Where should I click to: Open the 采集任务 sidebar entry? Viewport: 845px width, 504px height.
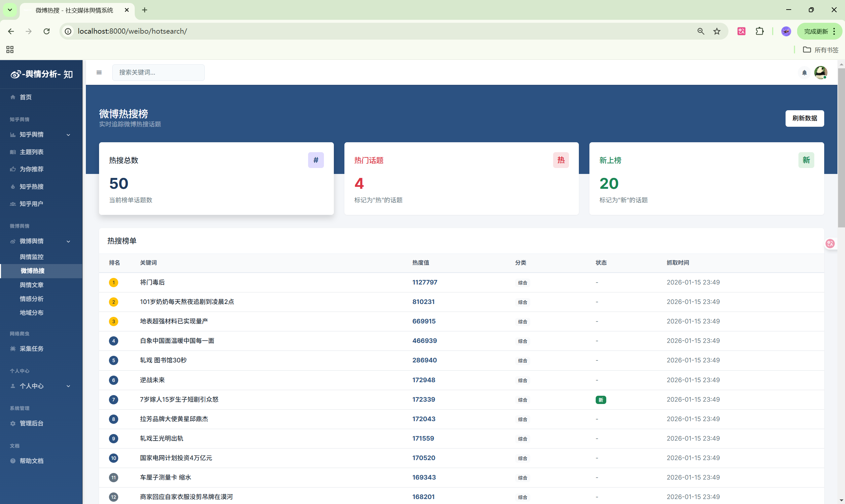tap(32, 349)
